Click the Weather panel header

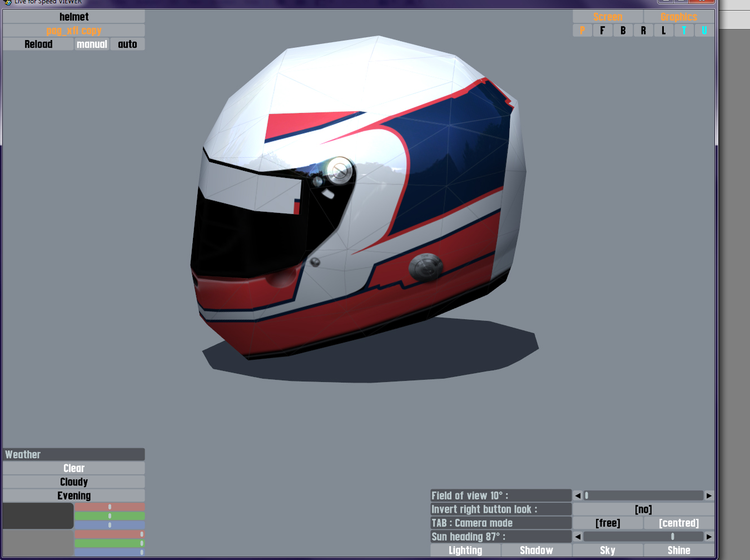point(74,454)
